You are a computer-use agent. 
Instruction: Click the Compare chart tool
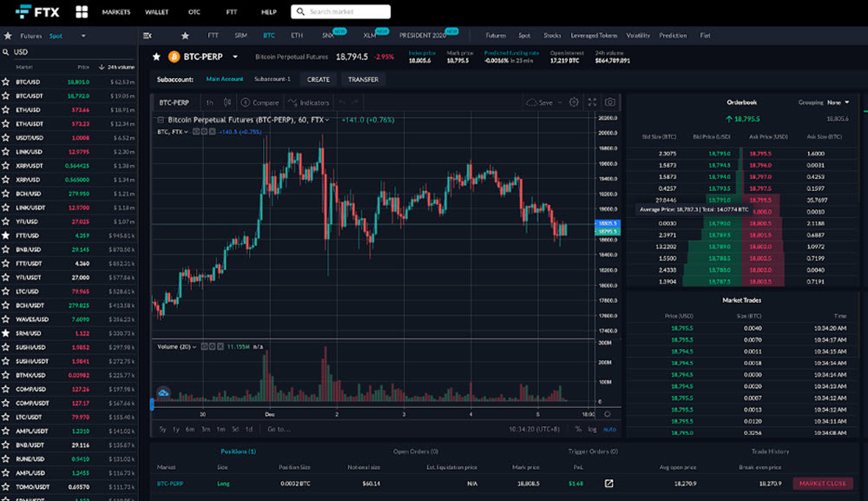(260, 102)
